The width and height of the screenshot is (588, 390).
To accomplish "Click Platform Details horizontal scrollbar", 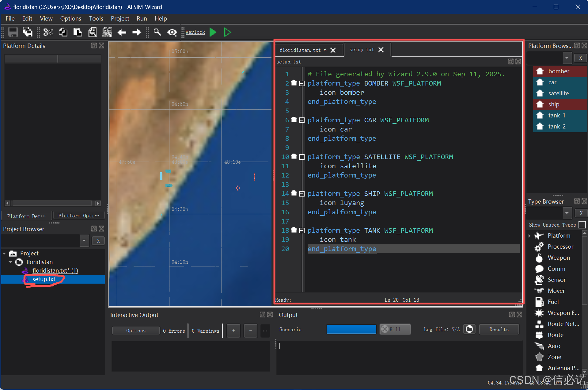I will pos(53,203).
